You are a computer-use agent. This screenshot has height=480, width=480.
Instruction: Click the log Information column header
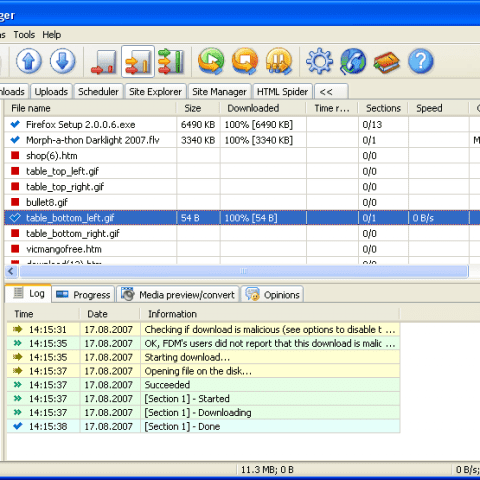pyautogui.click(x=270, y=314)
